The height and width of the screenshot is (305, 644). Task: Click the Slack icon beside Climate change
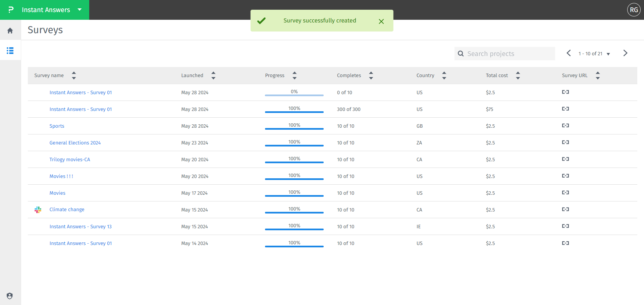tap(38, 210)
